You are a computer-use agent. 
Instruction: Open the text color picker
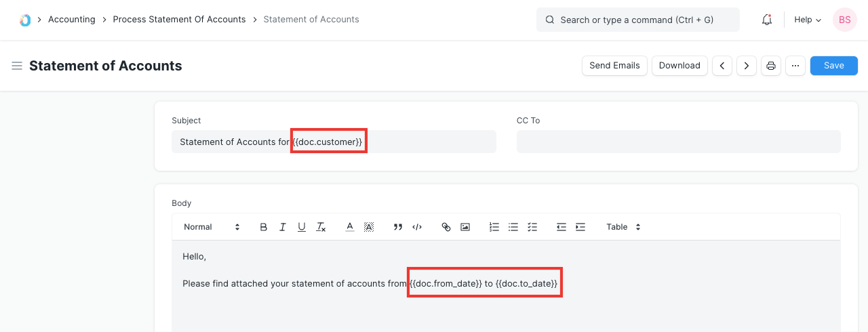350,227
